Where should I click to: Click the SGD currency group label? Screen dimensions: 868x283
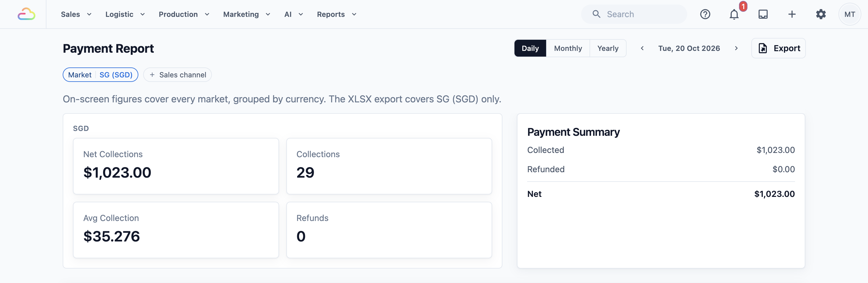point(81,129)
